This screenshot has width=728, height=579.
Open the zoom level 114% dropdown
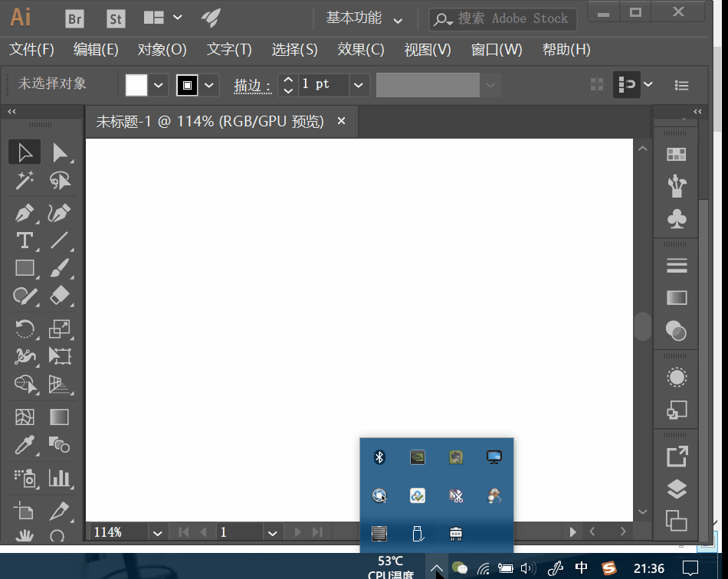point(158,532)
